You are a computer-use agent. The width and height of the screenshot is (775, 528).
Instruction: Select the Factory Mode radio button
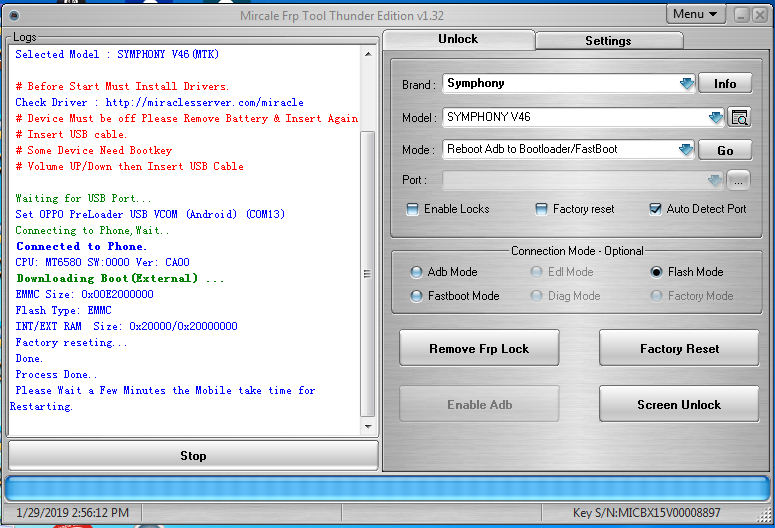coord(656,296)
